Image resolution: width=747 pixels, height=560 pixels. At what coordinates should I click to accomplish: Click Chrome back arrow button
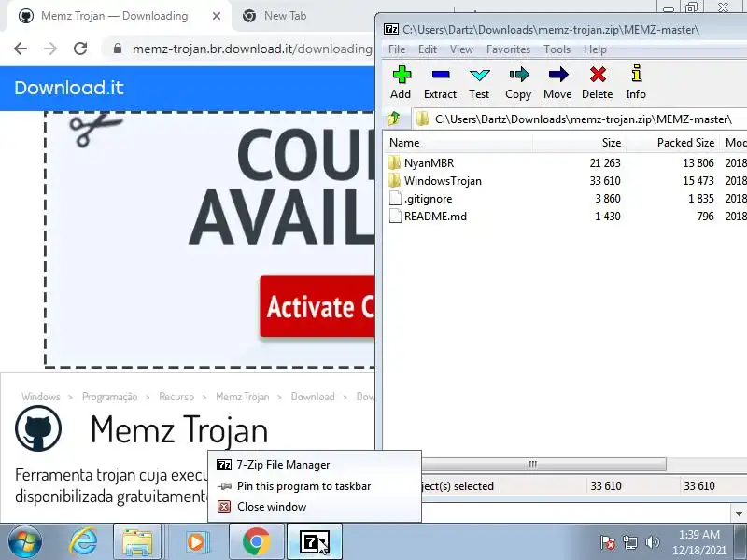pyautogui.click(x=21, y=49)
